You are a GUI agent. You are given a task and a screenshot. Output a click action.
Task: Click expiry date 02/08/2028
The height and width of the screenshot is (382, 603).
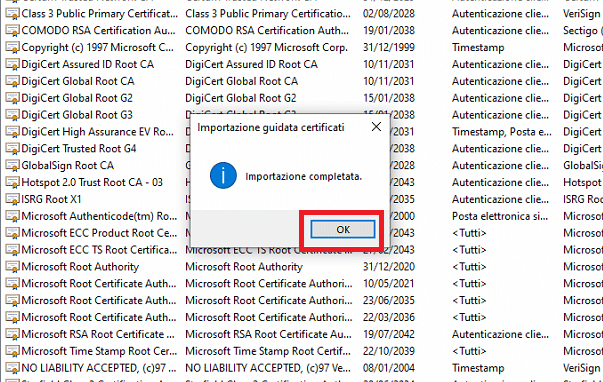389,14
